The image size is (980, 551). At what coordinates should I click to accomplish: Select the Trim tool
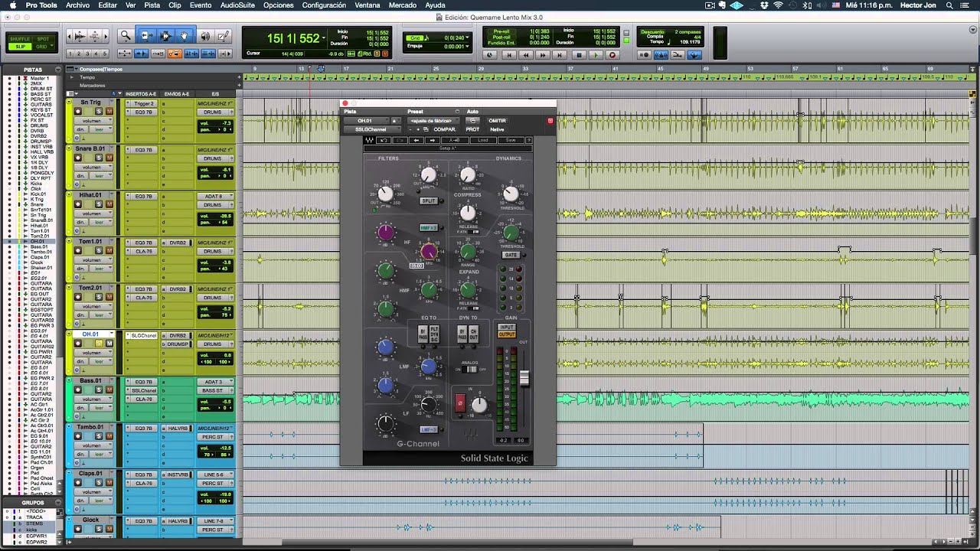[146, 36]
